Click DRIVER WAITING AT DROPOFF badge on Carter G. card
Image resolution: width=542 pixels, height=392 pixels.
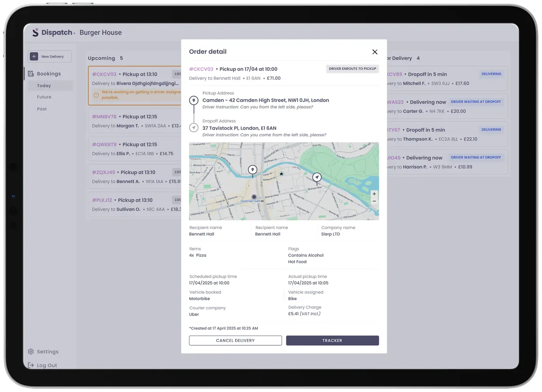[x=476, y=102]
